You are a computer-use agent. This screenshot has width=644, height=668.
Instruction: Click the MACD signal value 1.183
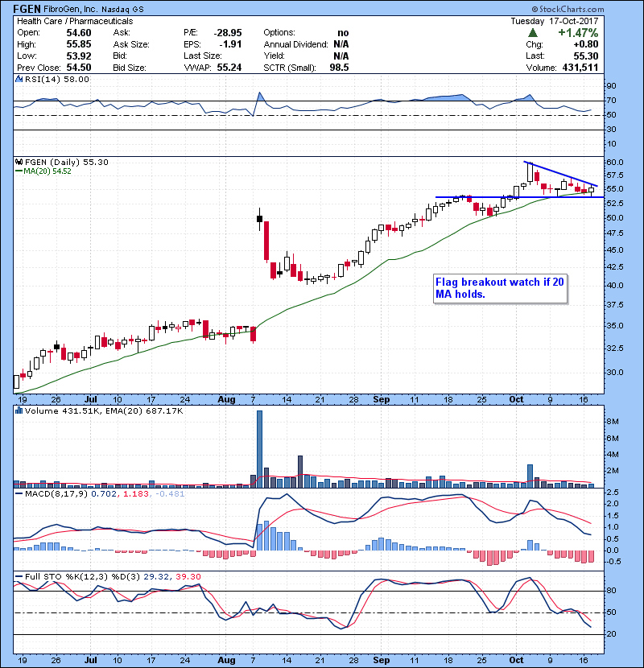(135, 494)
